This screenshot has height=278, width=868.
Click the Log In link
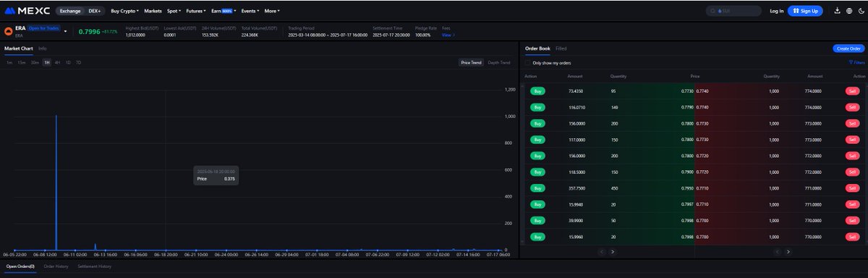pos(776,11)
